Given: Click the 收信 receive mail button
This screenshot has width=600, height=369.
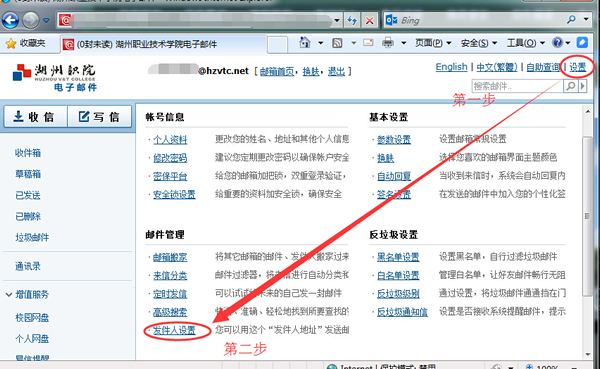Looking at the screenshot, I should tap(36, 117).
